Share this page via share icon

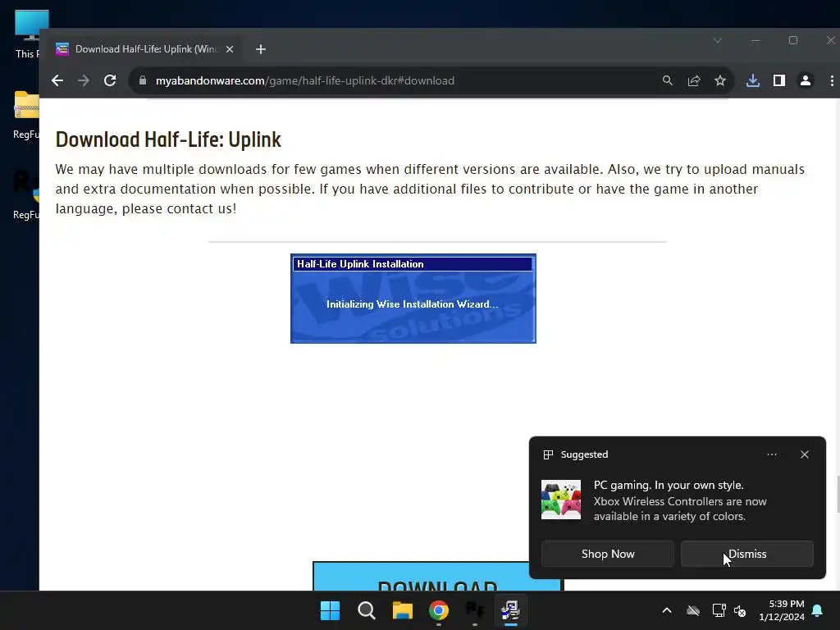[694, 80]
